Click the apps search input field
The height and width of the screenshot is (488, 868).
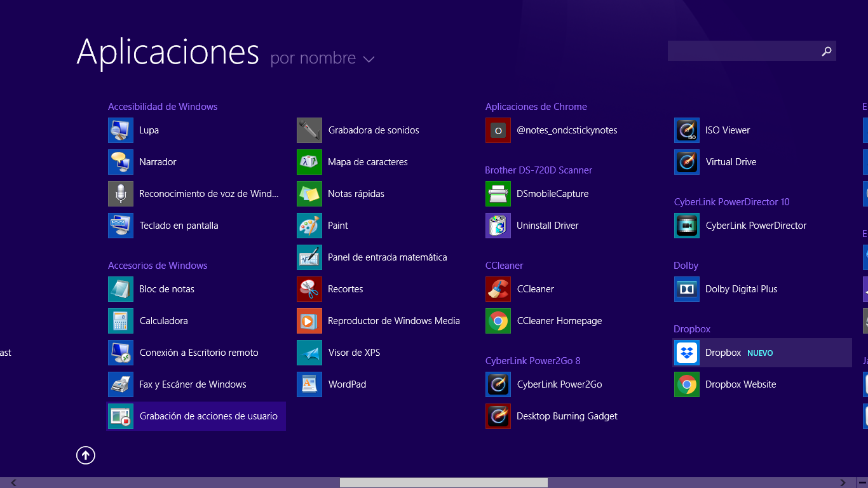742,51
